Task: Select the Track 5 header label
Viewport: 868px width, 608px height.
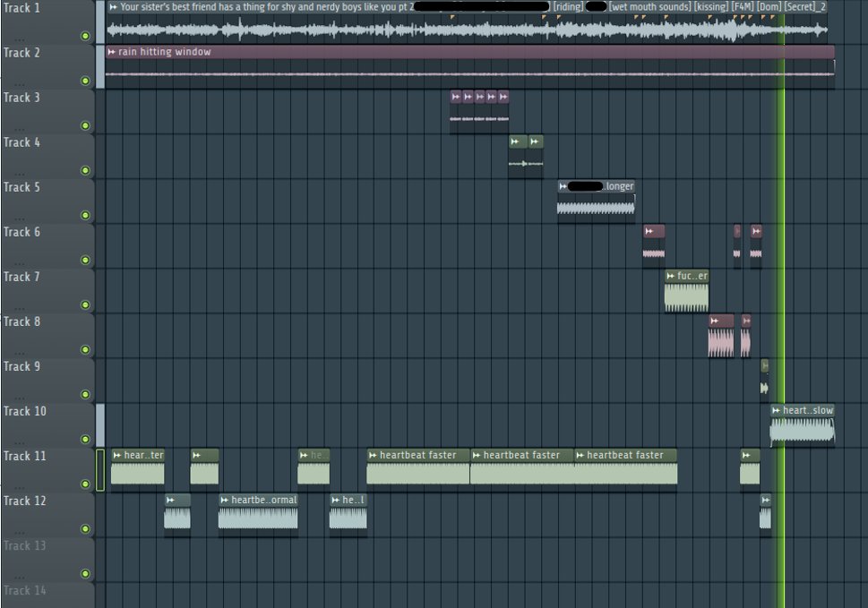Action: [x=21, y=187]
